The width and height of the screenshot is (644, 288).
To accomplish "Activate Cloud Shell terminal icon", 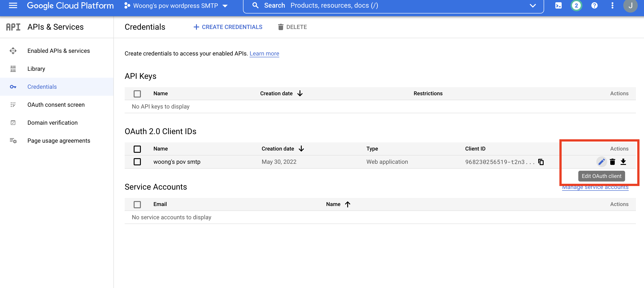I will [558, 5].
